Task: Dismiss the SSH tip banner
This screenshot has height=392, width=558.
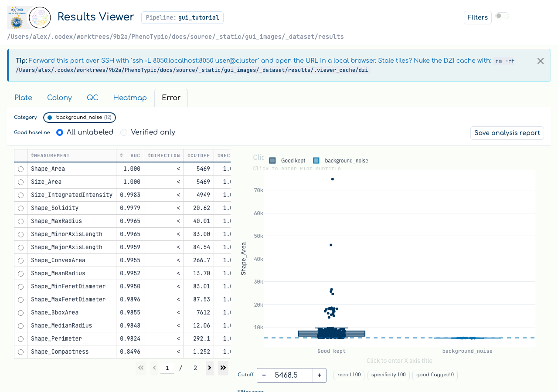Action: coord(541,61)
